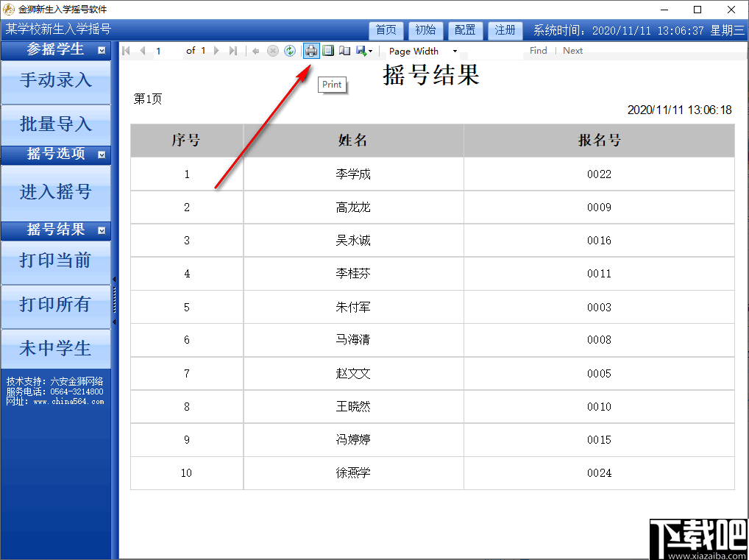This screenshot has width=749, height=560.
Task: Select the Print Layout icon
Action: [328, 51]
